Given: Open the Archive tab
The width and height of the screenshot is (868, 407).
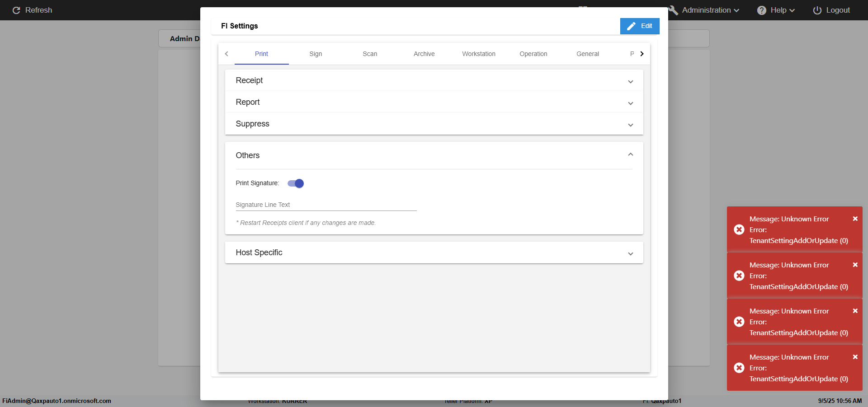Looking at the screenshot, I should point(424,54).
